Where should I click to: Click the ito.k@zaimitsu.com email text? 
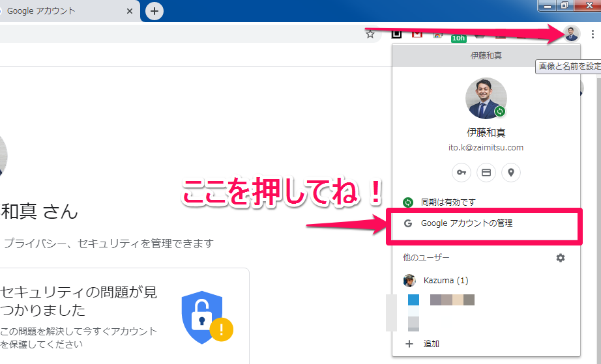(486, 148)
